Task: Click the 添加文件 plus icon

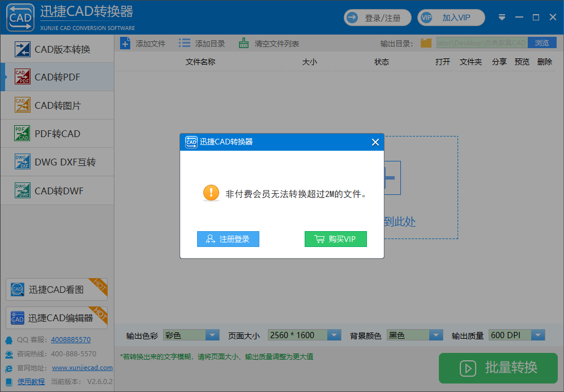Action: (125, 44)
